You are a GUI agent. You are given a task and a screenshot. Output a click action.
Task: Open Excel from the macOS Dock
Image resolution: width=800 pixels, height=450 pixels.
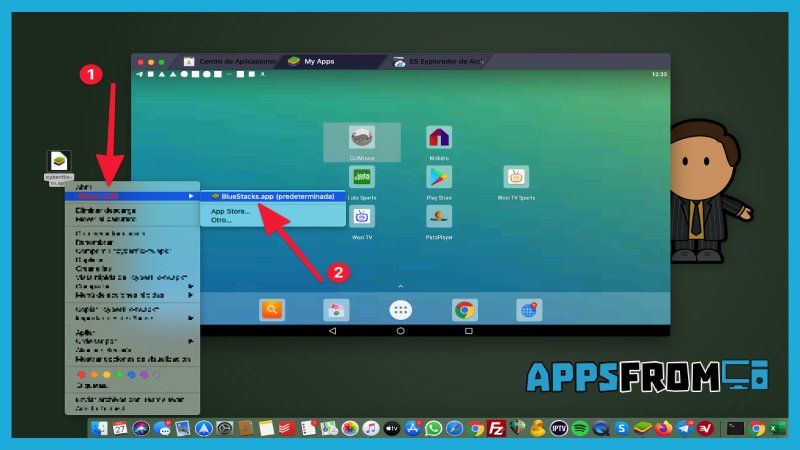[777, 428]
